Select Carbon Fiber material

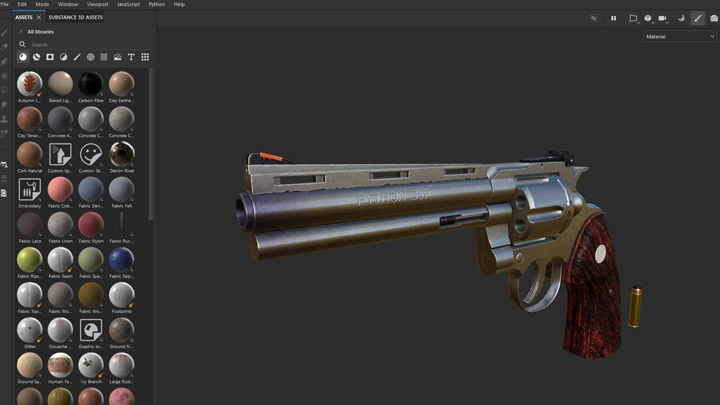91,84
